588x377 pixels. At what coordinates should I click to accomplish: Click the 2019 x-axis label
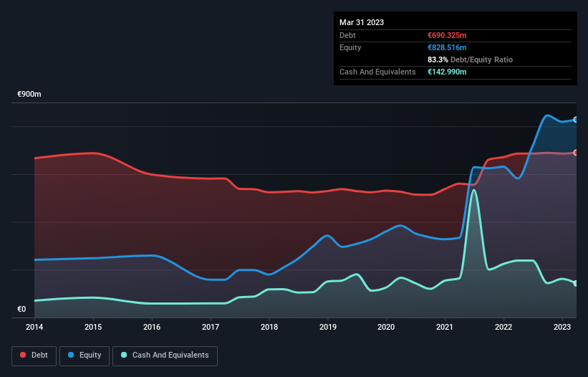pos(328,327)
